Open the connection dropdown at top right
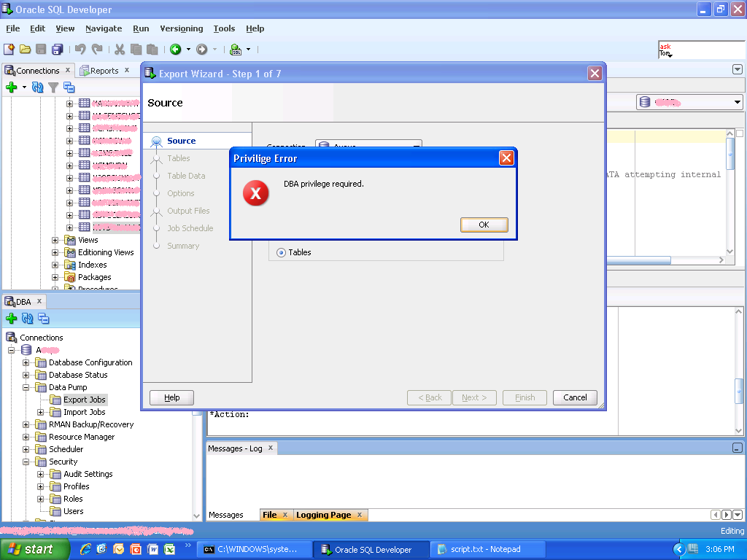The image size is (747, 560). 738,103
